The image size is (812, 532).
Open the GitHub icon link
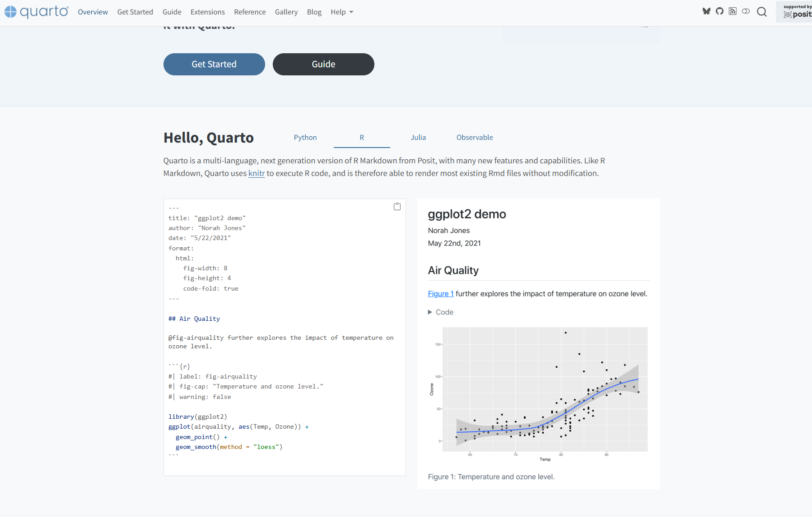[719, 11]
